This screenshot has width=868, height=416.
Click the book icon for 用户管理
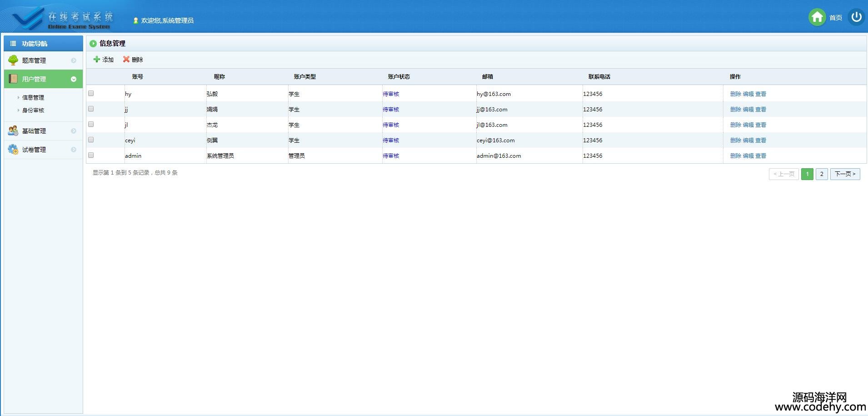click(x=13, y=79)
